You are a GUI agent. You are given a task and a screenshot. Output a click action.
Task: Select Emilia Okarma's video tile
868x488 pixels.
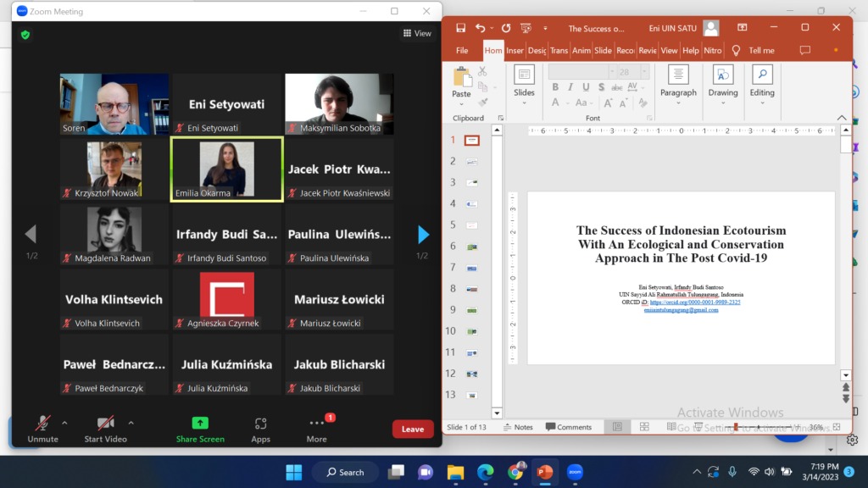tap(227, 169)
